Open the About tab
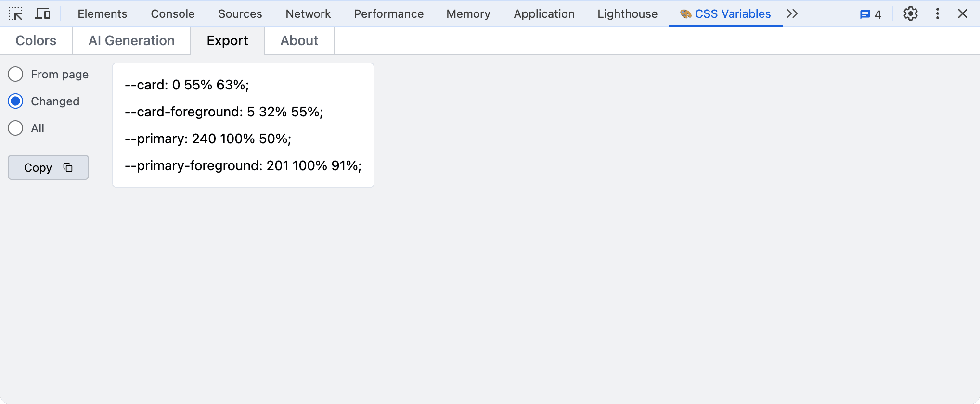 coord(299,40)
